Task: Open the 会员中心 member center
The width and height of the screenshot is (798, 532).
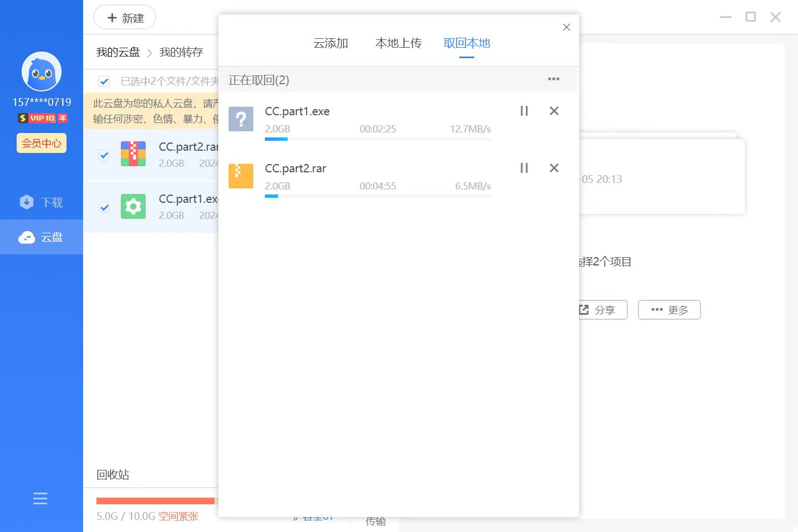Action: tap(42, 143)
